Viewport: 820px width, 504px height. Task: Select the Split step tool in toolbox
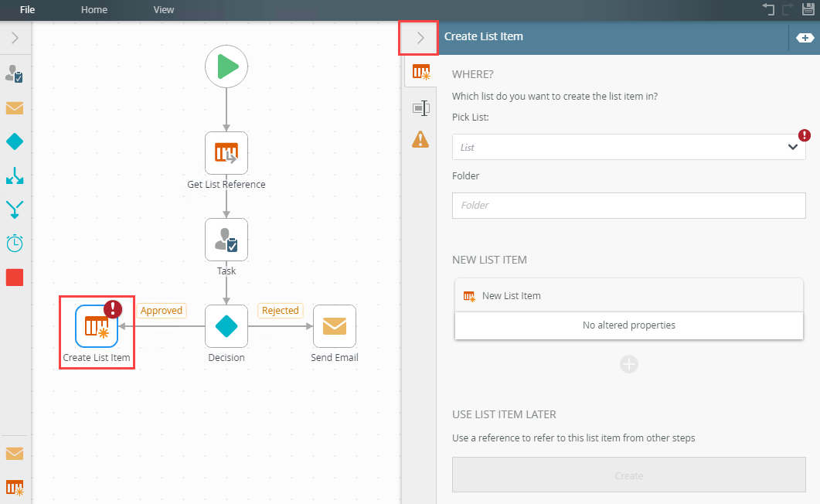(x=15, y=175)
